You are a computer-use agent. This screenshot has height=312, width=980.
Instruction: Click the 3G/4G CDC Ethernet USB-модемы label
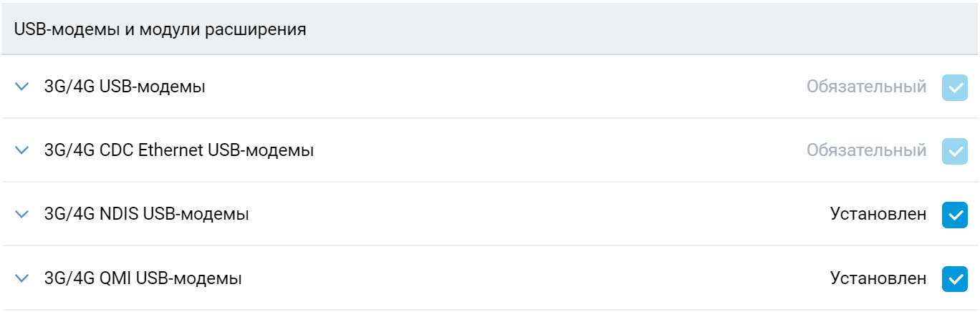click(x=178, y=151)
